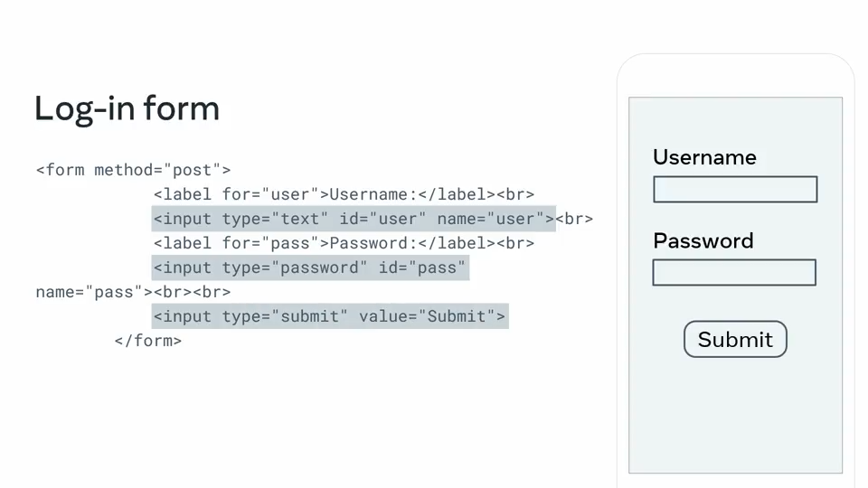Click the id="pass" attribute text
868x488 pixels.
pos(422,267)
